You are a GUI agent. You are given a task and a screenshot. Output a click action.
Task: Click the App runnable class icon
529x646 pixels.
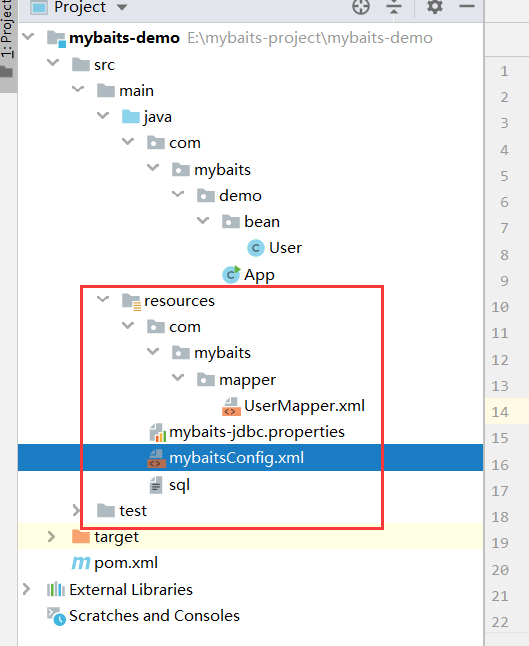tap(231, 274)
